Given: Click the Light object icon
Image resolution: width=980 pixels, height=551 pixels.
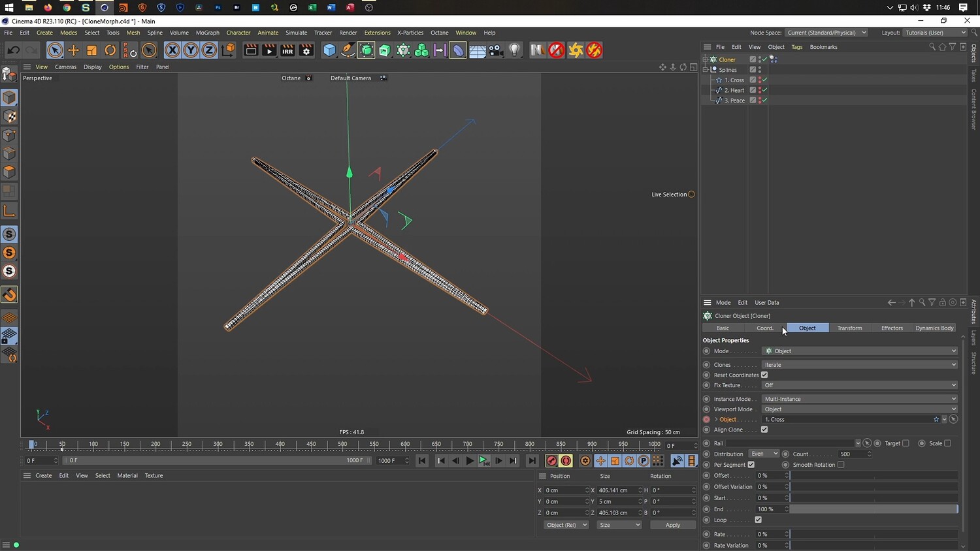Looking at the screenshot, I should (515, 50).
